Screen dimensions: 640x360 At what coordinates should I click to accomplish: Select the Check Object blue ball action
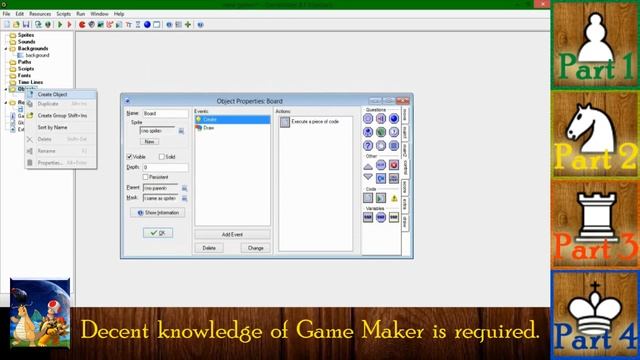[x=394, y=118]
